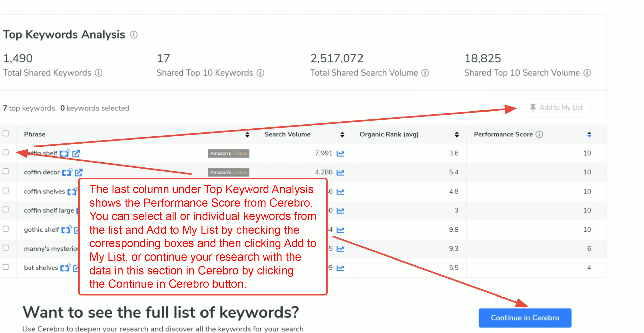
Task: Click info icon beside Total Shared Search Volume
Action: coord(425,73)
